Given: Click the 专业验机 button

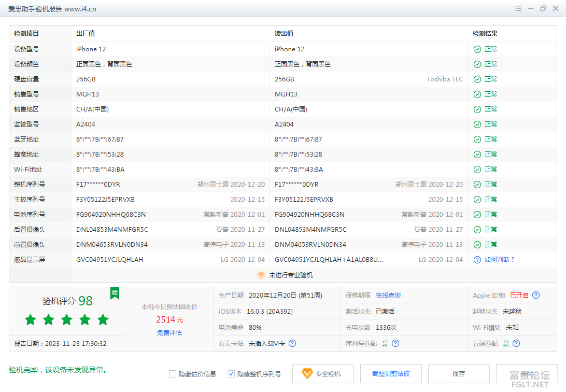Looking at the screenshot, I should pyautogui.click(x=323, y=373).
